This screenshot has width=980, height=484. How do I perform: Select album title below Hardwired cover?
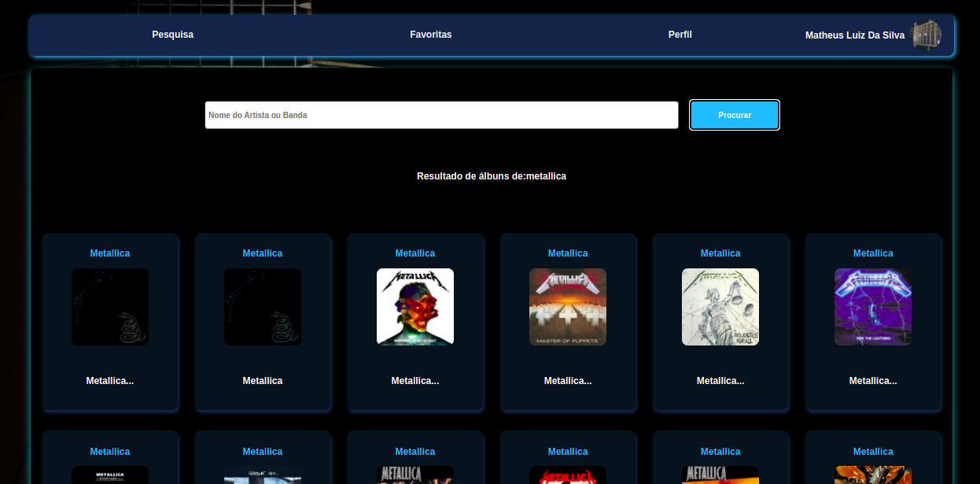(415, 381)
